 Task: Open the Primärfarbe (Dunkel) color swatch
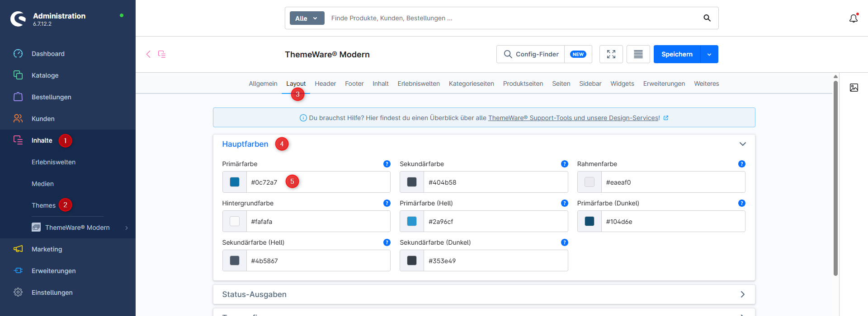tap(590, 221)
